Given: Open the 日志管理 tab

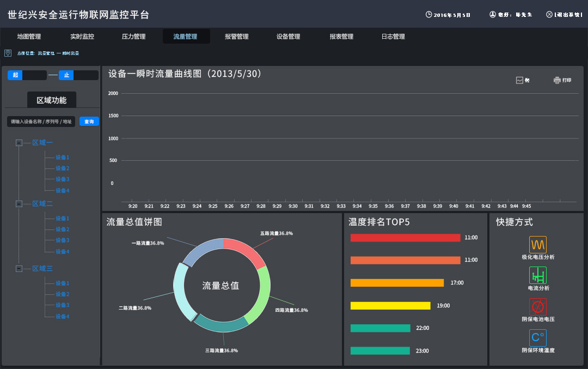Looking at the screenshot, I should pyautogui.click(x=394, y=36).
